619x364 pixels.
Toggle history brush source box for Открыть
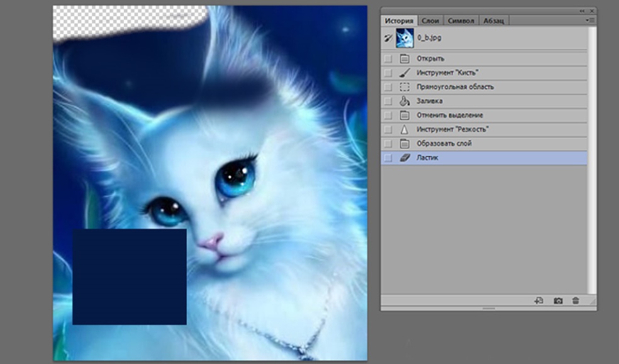[x=388, y=58]
